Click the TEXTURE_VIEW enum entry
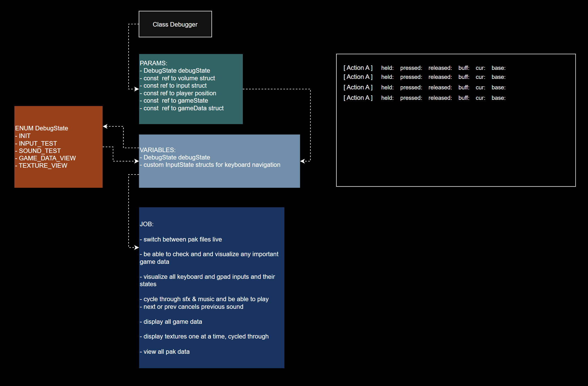 coord(41,165)
